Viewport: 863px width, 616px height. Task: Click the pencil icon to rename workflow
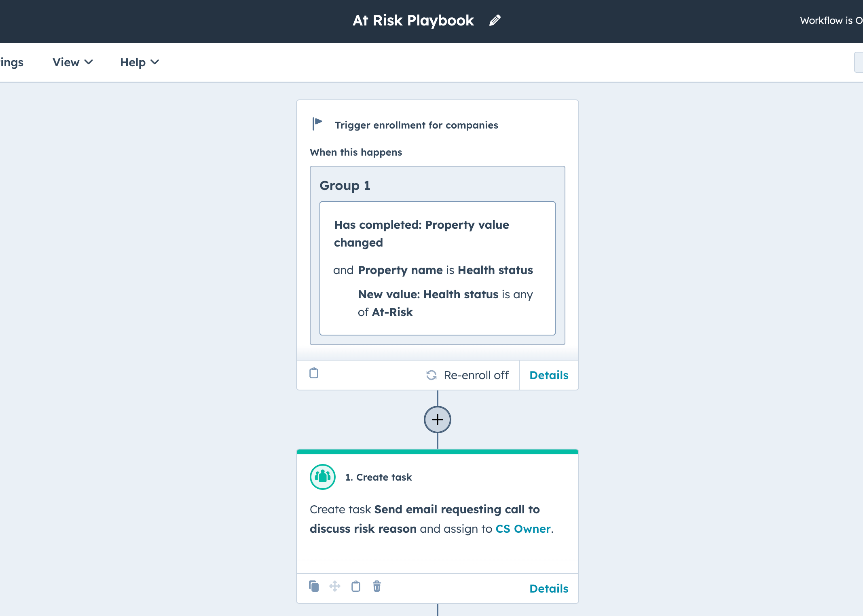click(x=495, y=20)
